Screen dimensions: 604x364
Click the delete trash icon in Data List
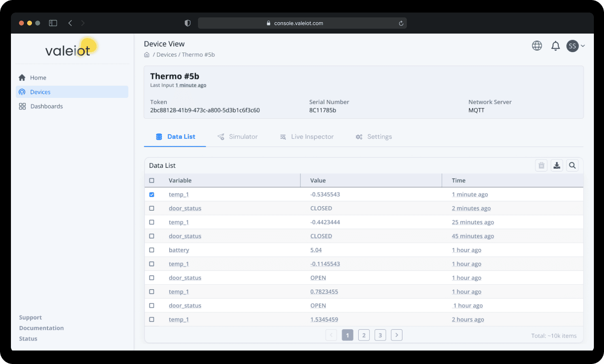click(541, 165)
